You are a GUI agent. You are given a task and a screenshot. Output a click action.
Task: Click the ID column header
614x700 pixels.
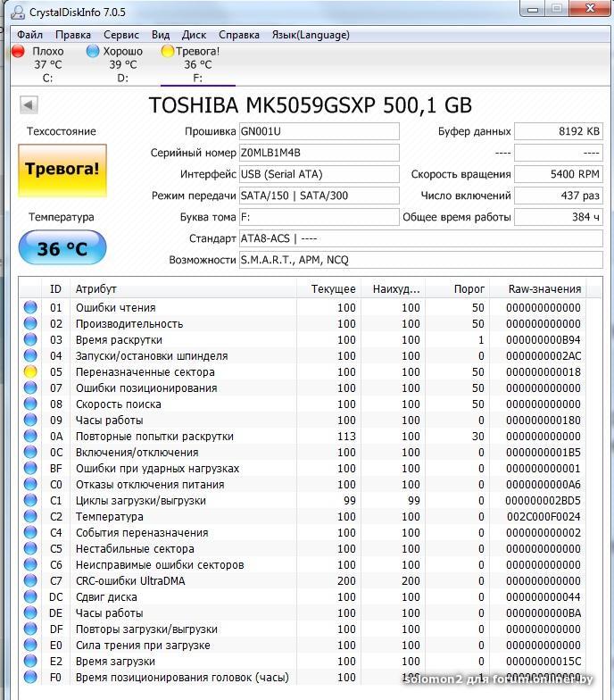55,289
